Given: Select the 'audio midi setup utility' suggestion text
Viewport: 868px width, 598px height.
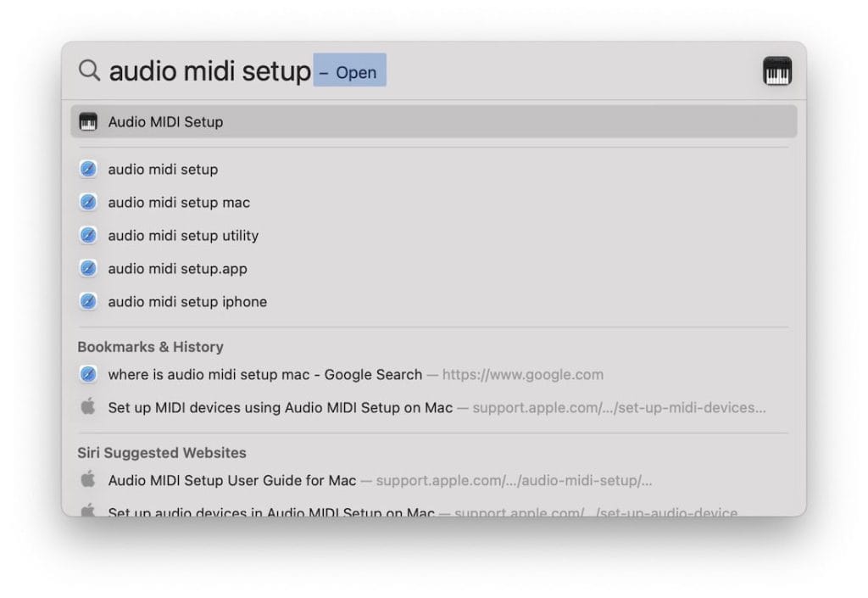Looking at the screenshot, I should point(183,236).
